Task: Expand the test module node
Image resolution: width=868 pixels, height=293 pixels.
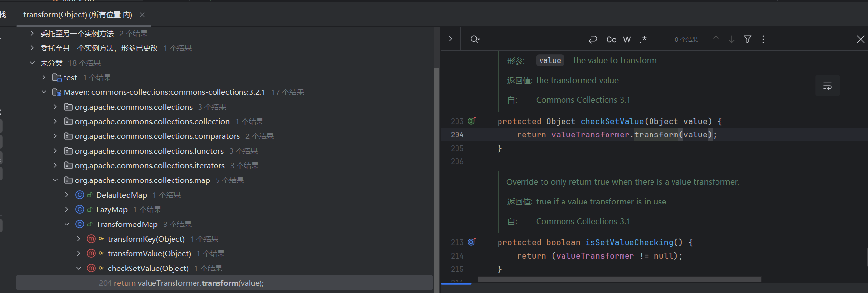Action: tap(44, 77)
